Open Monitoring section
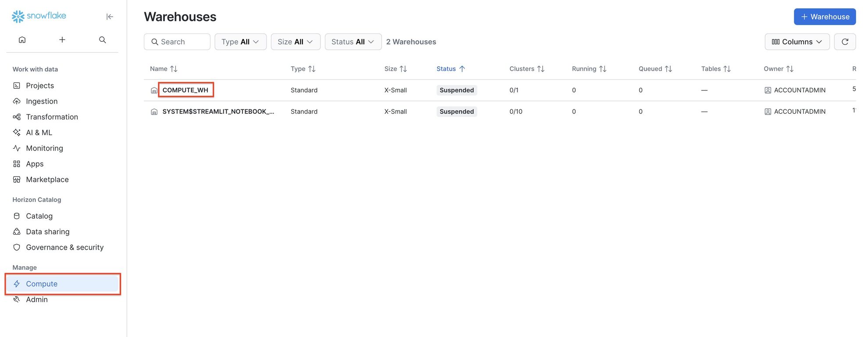The width and height of the screenshot is (868, 337). (44, 148)
